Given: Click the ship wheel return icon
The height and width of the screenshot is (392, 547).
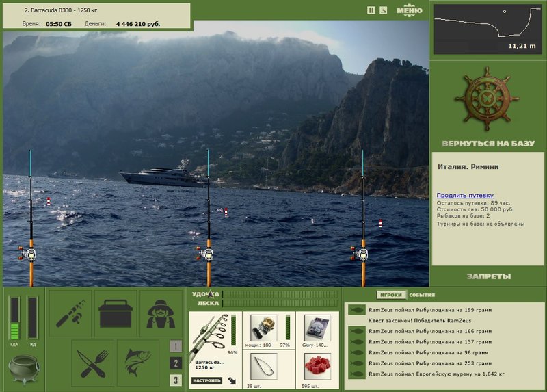Looking at the screenshot, I should point(487,99).
